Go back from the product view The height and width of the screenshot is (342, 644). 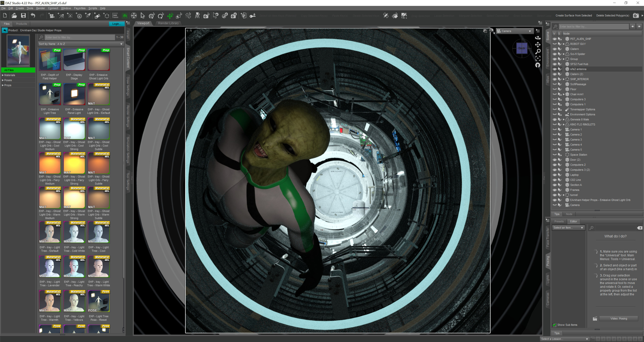click(5, 30)
